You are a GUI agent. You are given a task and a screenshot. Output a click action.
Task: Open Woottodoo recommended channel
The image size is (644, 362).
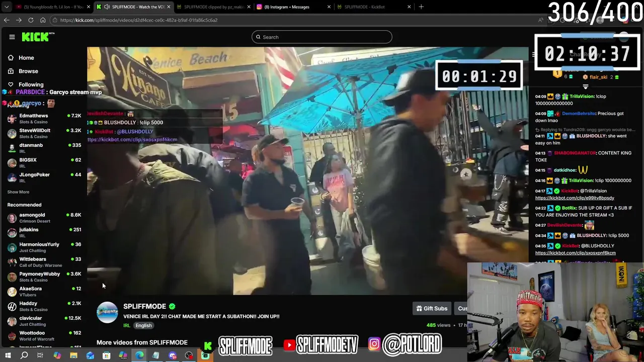(44, 335)
